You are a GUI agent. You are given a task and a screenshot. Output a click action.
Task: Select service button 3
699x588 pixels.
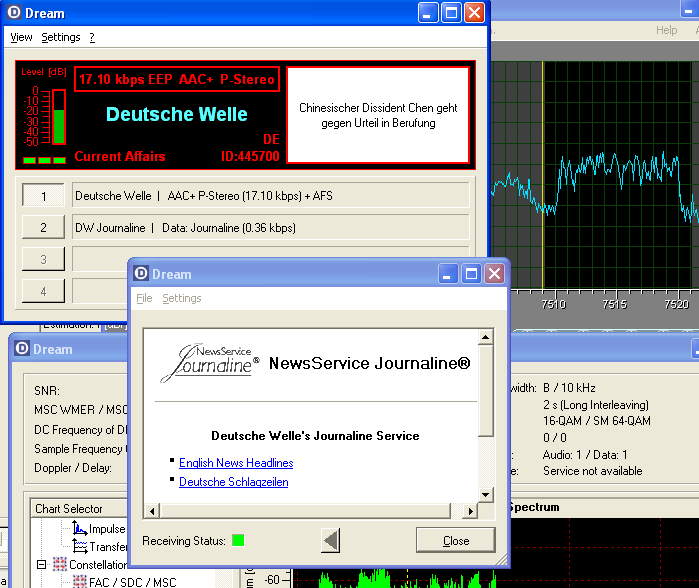tap(43, 259)
